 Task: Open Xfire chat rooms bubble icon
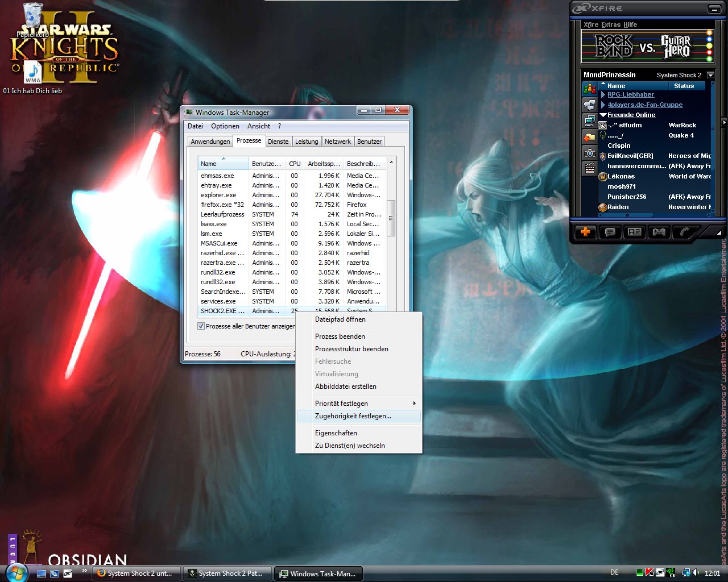pyautogui.click(x=589, y=105)
